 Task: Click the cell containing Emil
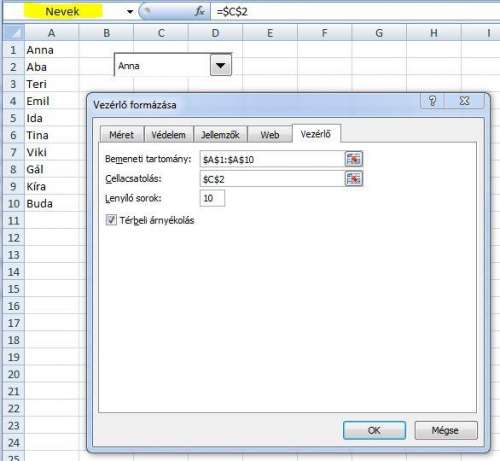(52, 101)
